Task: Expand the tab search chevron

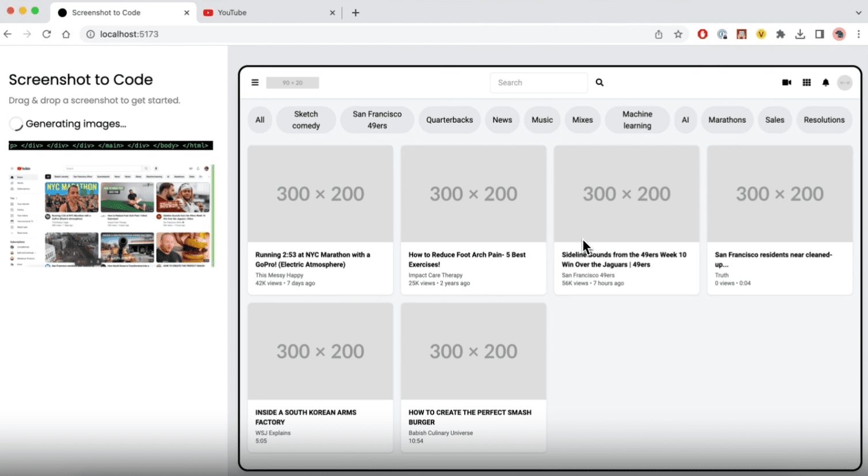Action: click(x=858, y=13)
